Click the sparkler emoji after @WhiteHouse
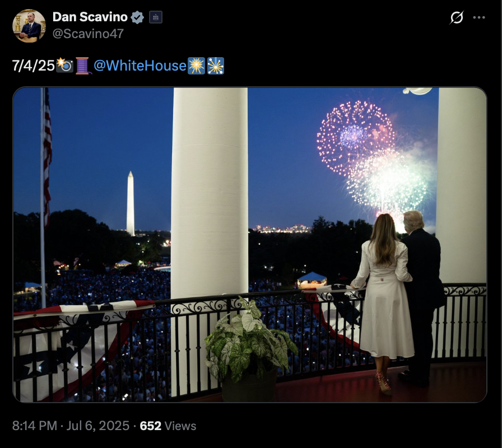Viewport: 502px width, 448px height. [x=196, y=66]
